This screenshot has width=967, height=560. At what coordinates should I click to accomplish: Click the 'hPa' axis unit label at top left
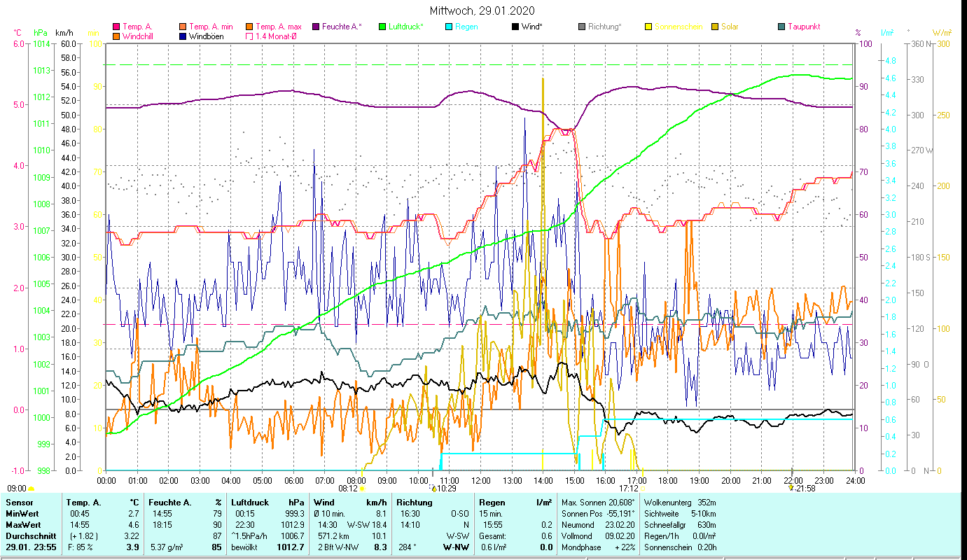[41, 33]
